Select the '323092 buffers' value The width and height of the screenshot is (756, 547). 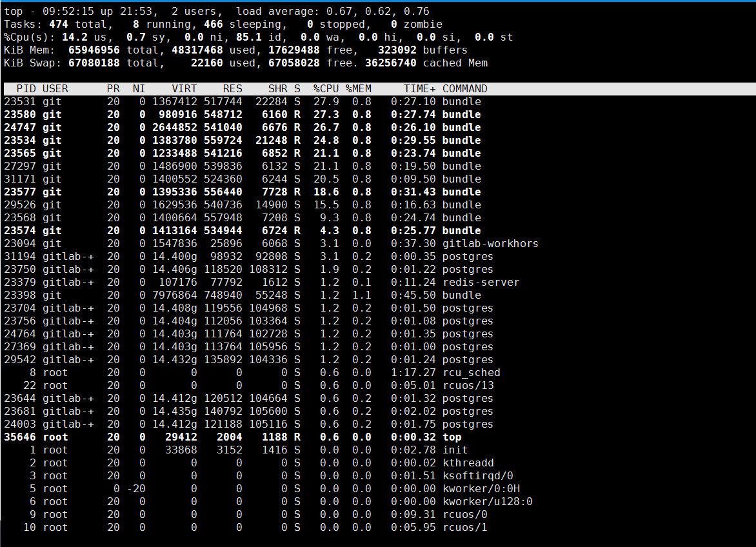point(423,50)
